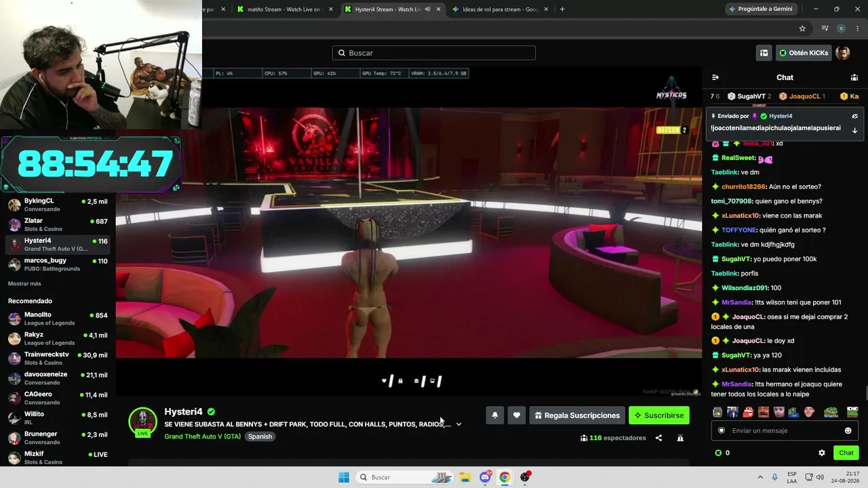This screenshot has height=488, width=868.
Task: Open the chat identity shield icon
Action: pyautogui.click(x=722, y=430)
